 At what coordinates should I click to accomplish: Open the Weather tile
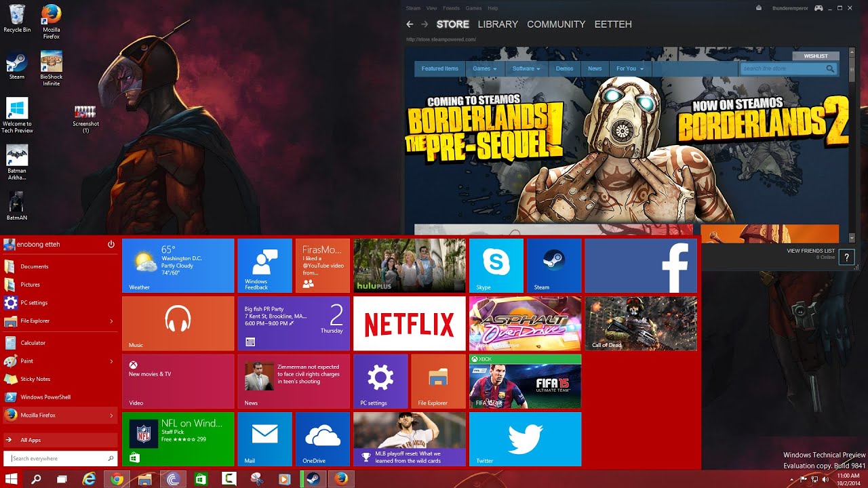pos(178,265)
